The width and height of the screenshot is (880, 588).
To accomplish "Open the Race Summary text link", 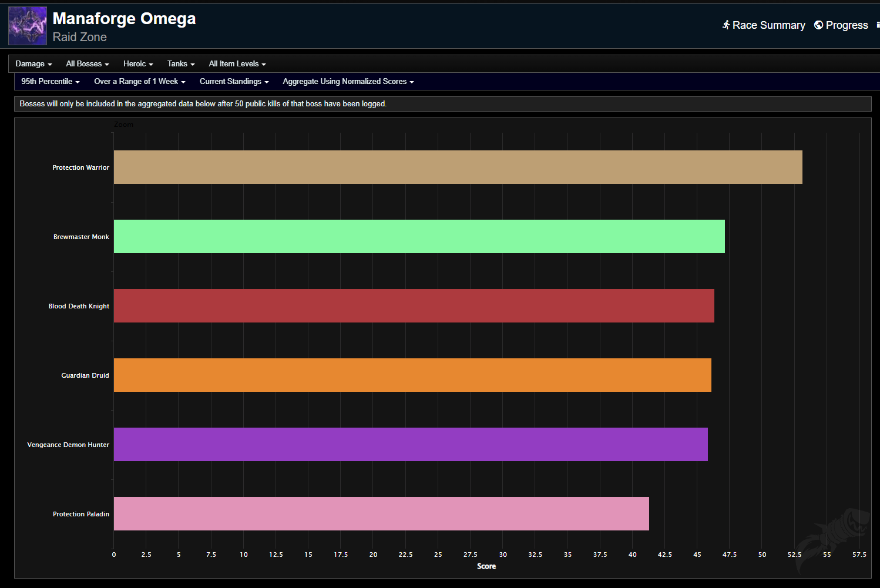I will pos(768,25).
